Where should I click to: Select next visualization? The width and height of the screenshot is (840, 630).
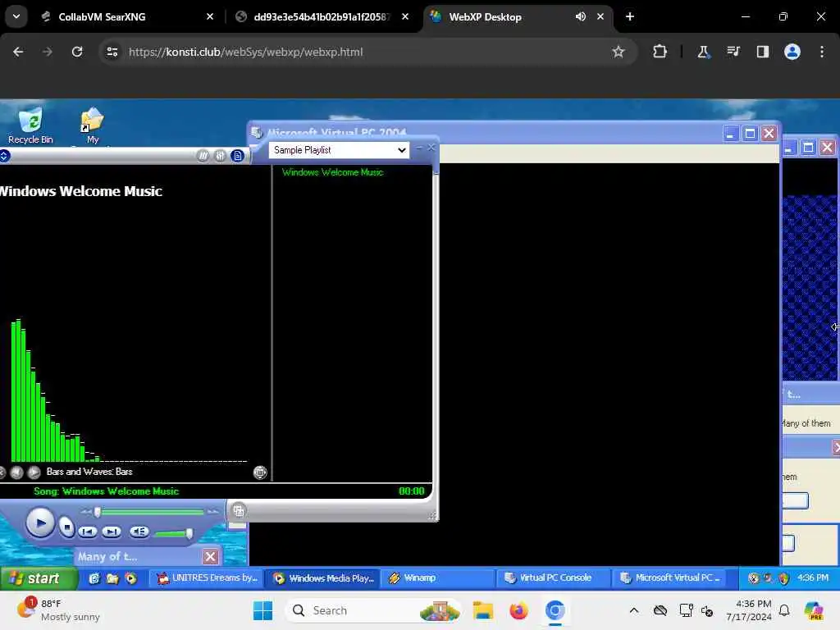tap(34, 472)
